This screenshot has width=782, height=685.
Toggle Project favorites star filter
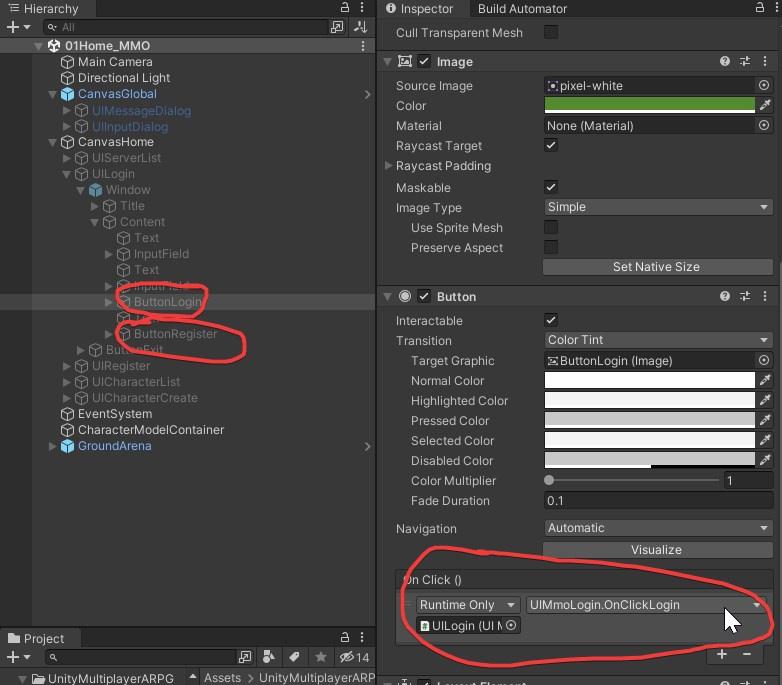[321, 657]
